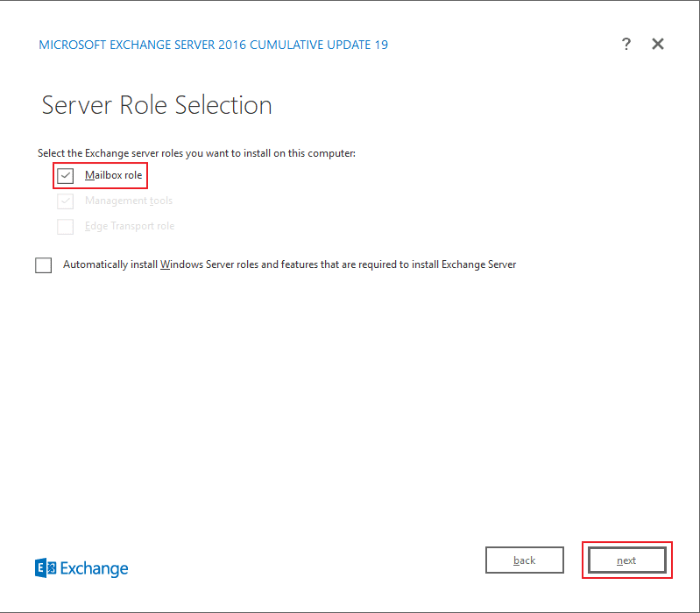Click the Microsoft Exchange Server 2016 Cumulative Update 19 title

[214, 45]
